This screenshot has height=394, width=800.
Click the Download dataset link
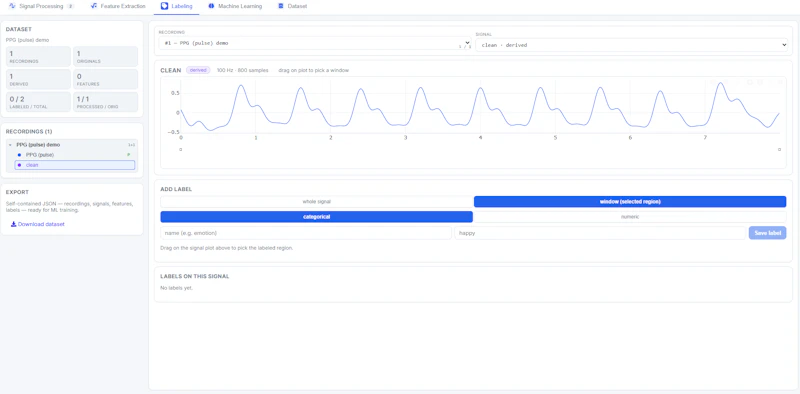coord(38,224)
